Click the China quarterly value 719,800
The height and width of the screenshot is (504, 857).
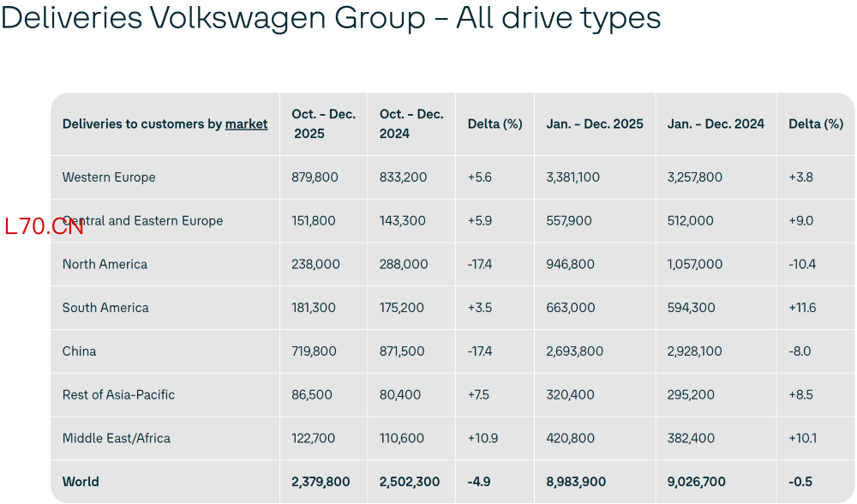315,351
